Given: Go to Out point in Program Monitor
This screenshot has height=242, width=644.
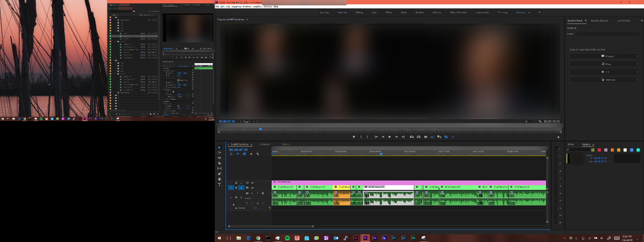Looking at the screenshot, I should pos(403,137).
